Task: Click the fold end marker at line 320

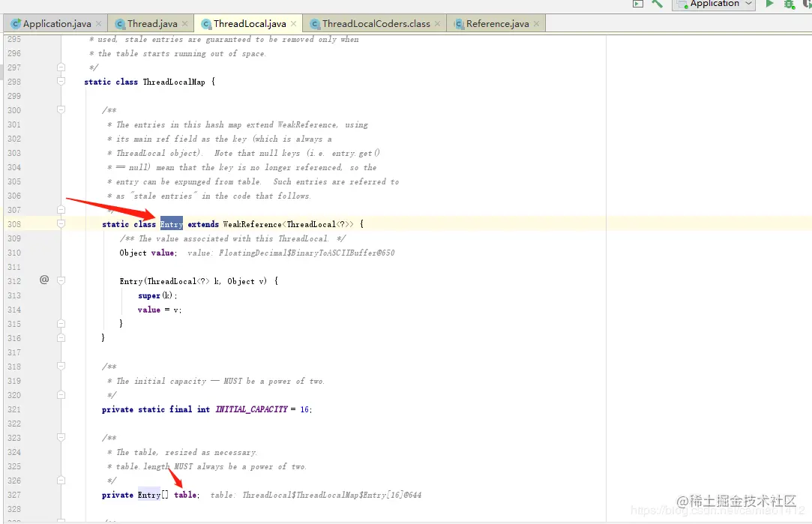Action: 61,394
